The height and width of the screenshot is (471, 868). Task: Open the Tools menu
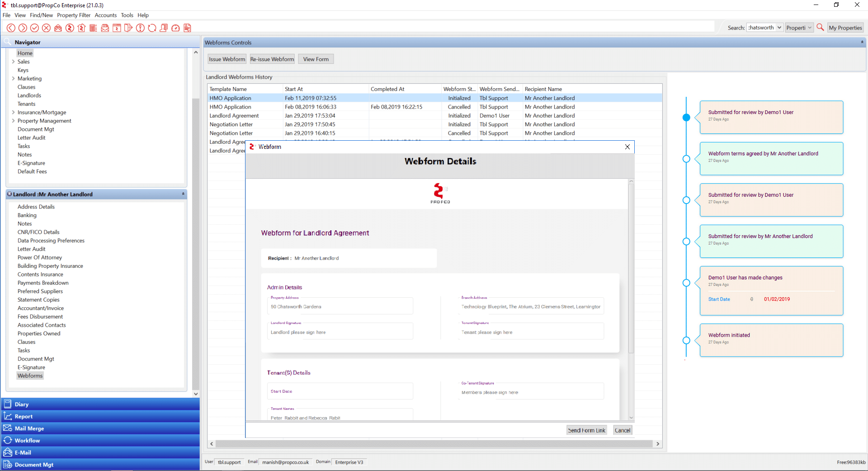click(127, 15)
